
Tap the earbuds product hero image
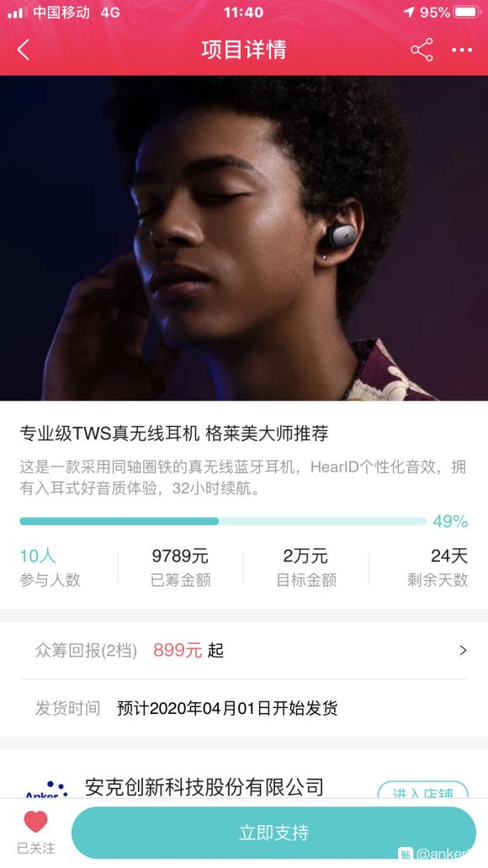244,238
